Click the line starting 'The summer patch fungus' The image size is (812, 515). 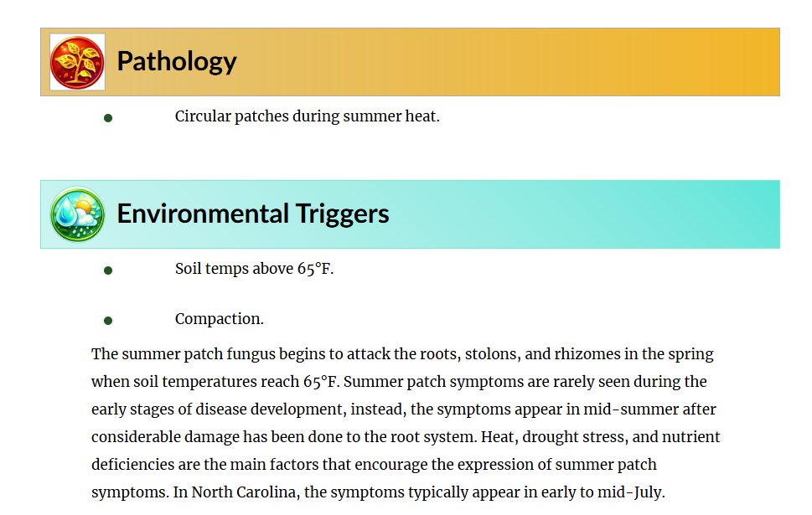[x=402, y=354]
